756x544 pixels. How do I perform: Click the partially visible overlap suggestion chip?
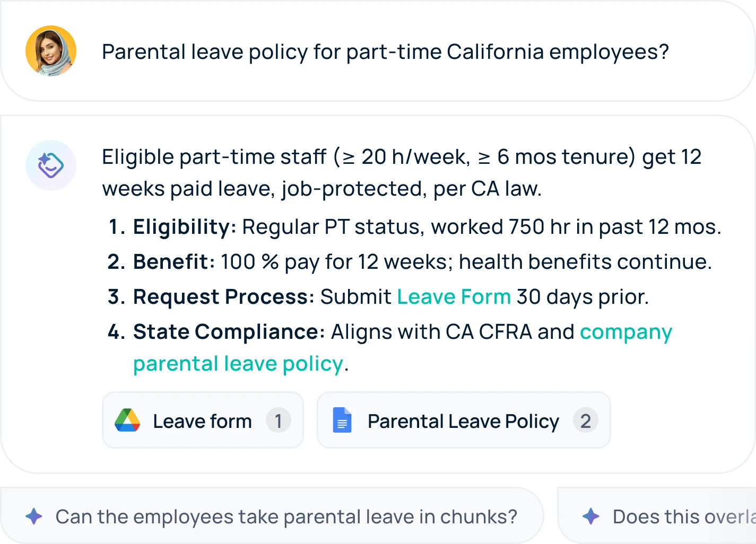pyautogui.click(x=663, y=515)
